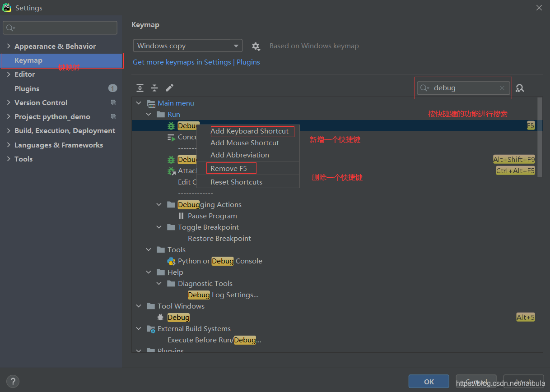
Task: Expand the Version Control section
Action: pos(9,102)
